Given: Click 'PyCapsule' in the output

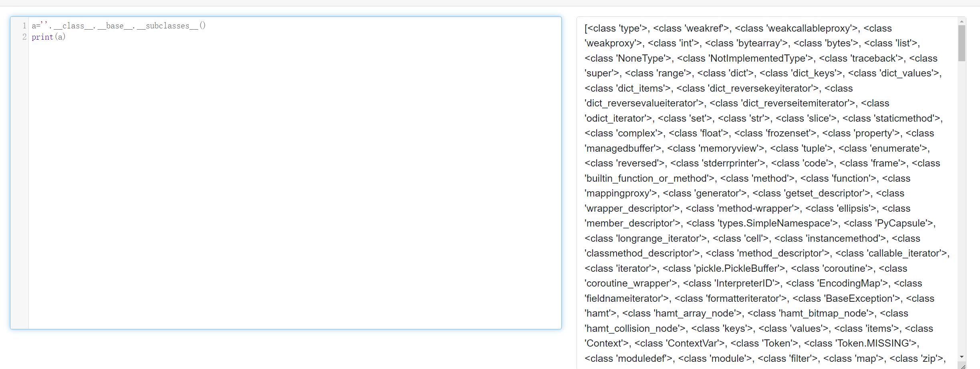Looking at the screenshot, I should (902, 223).
